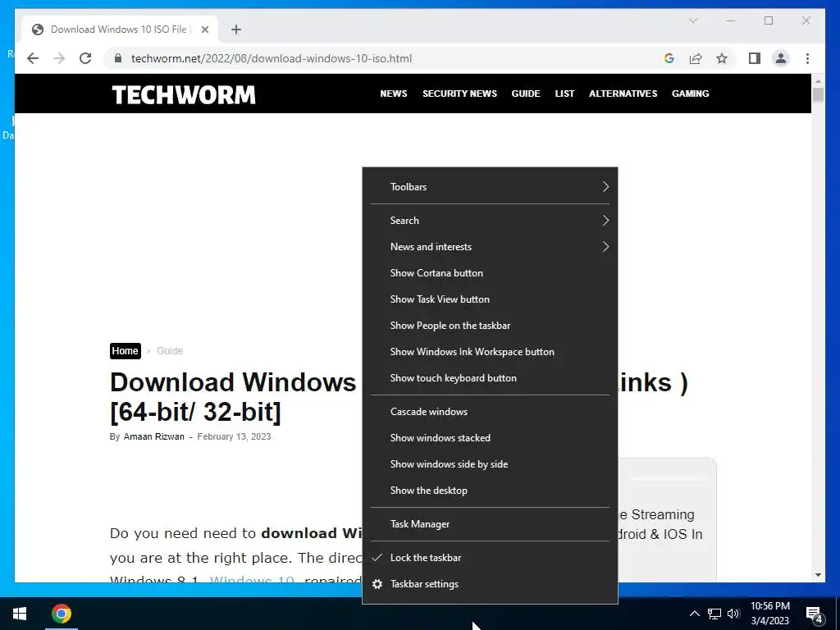Click Chrome's forward arrow button

point(59,58)
